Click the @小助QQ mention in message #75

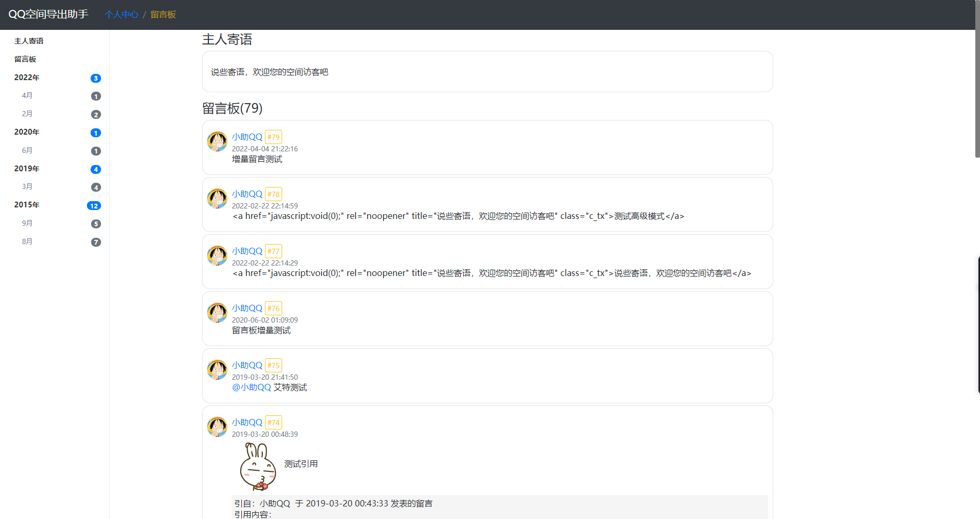tap(251, 388)
